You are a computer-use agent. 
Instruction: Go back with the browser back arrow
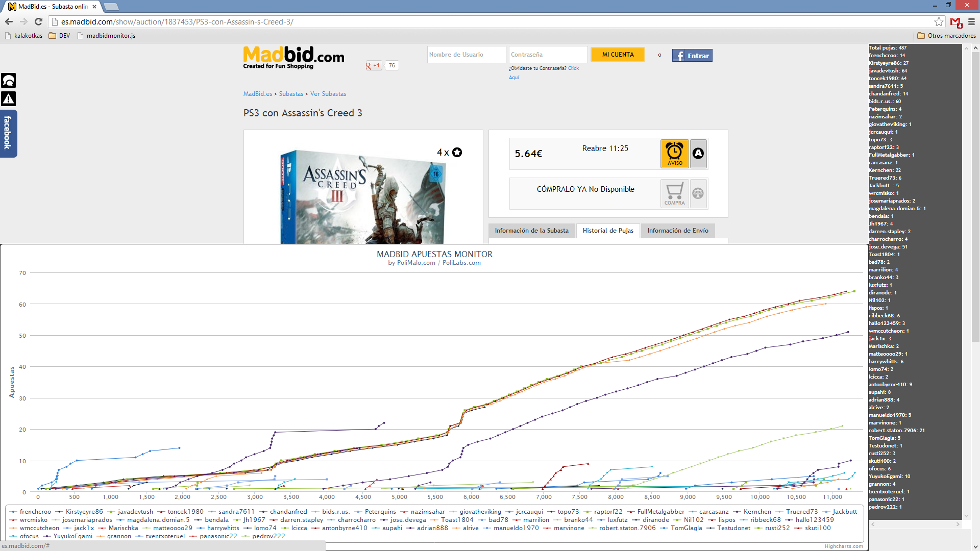[9, 21]
